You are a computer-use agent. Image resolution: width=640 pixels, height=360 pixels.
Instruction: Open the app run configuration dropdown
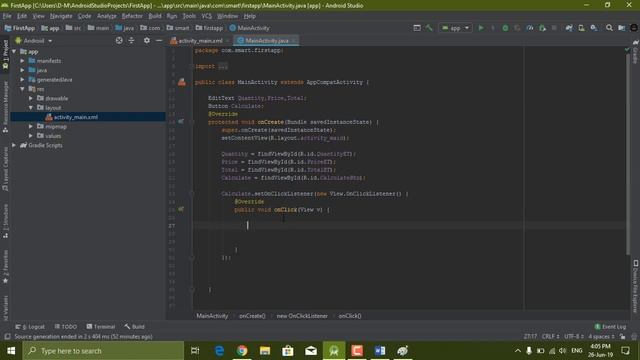(x=456, y=28)
